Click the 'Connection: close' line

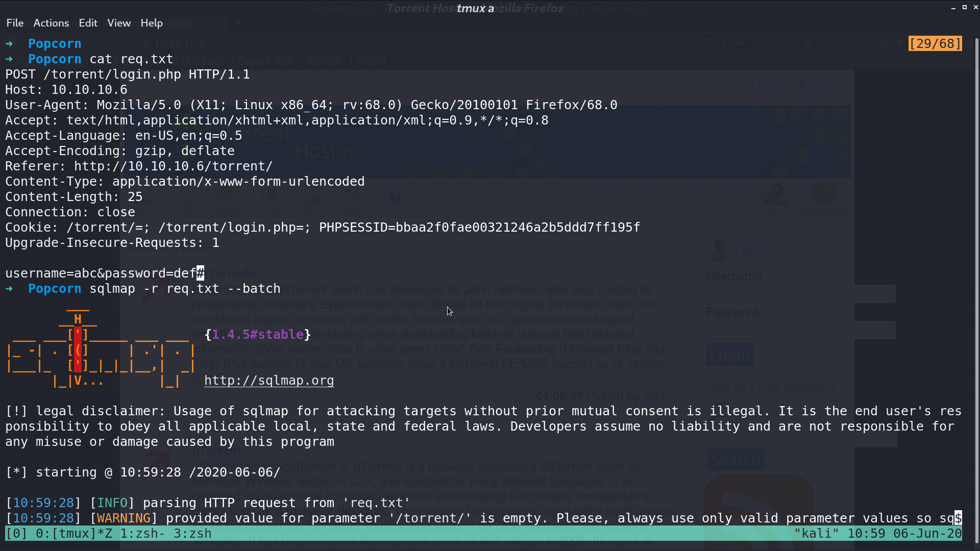point(70,212)
